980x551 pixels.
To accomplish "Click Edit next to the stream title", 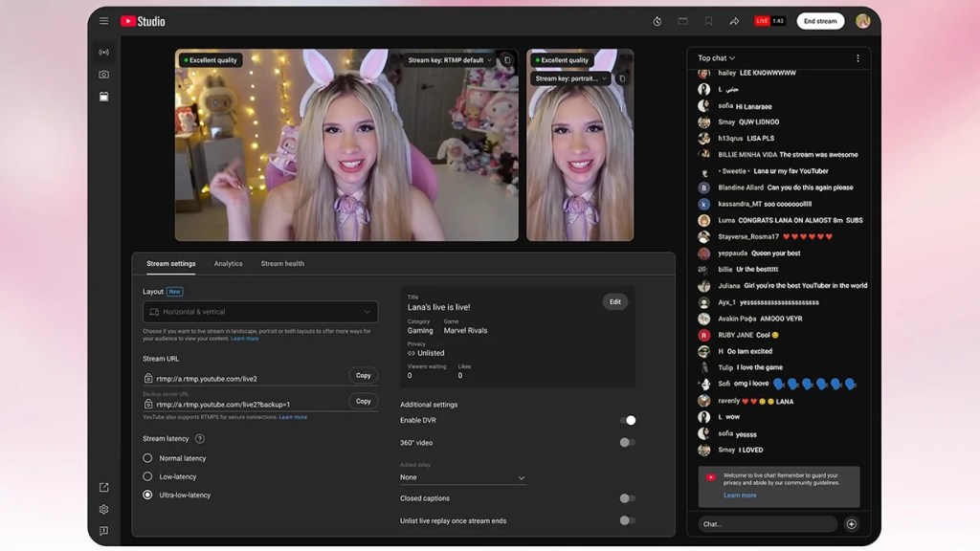I will (615, 301).
